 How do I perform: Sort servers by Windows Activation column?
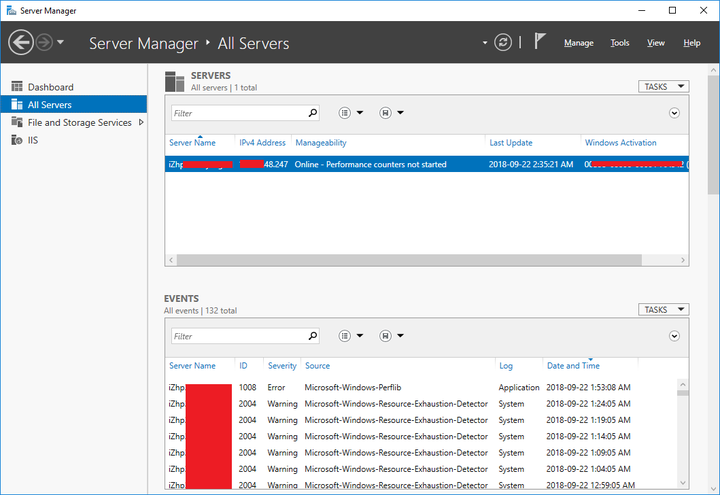pyautogui.click(x=620, y=143)
